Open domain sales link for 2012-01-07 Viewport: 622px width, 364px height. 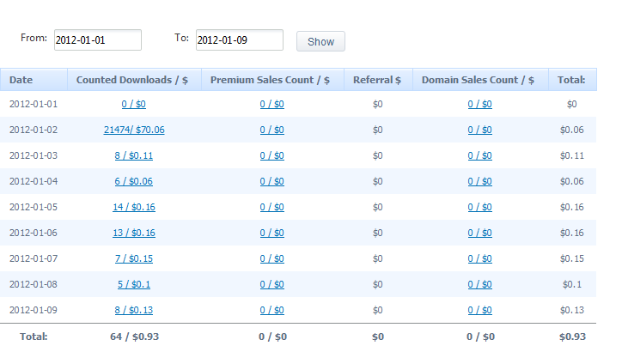(x=480, y=258)
